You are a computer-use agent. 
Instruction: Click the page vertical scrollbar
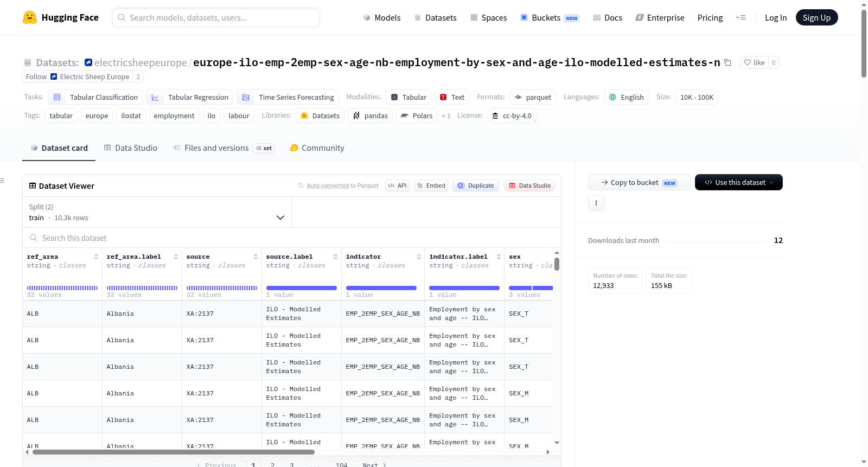864,43
